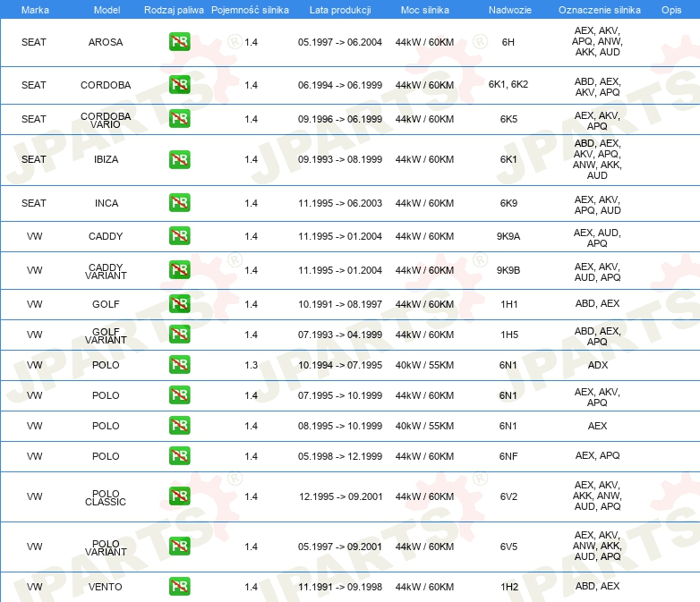Click production dates 09.1993 -> 08.1999

(x=340, y=159)
